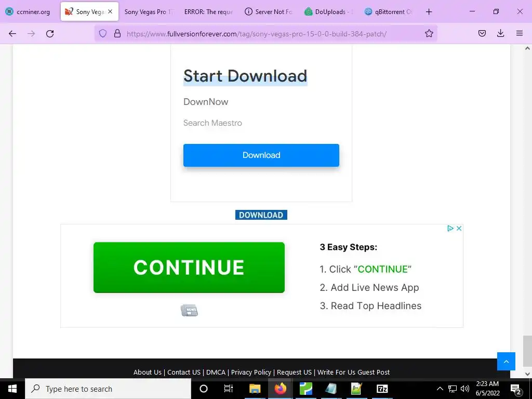Open the volume speaker tray icon
The width and height of the screenshot is (532, 399).
(x=465, y=389)
